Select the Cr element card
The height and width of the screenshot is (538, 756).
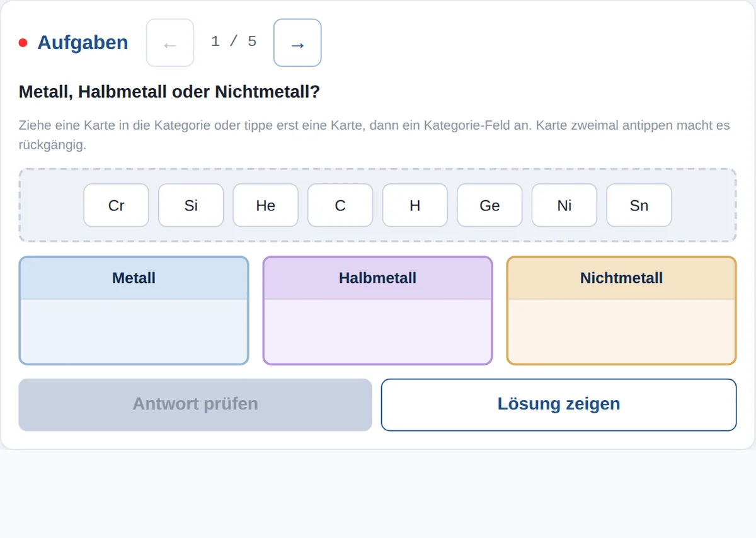(117, 205)
